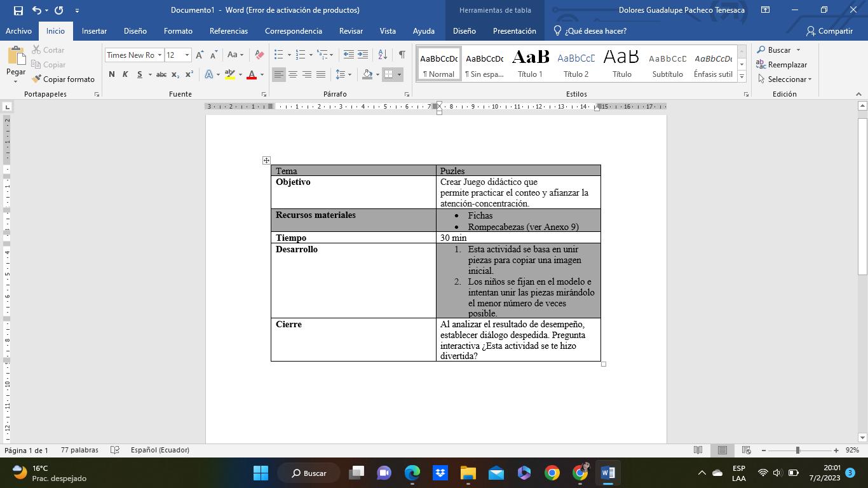Toggle Underline (S) formatting
The width and height of the screenshot is (868, 488).
click(139, 74)
